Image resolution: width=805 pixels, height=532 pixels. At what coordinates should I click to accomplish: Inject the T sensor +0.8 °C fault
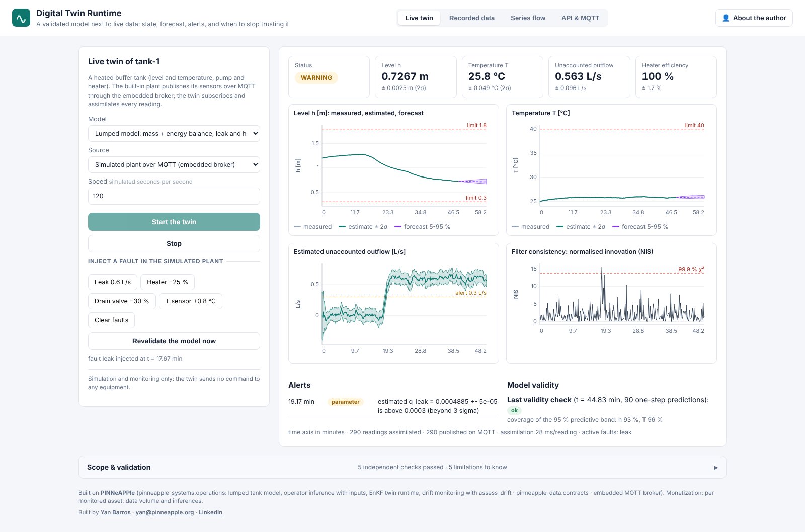pos(191,301)
